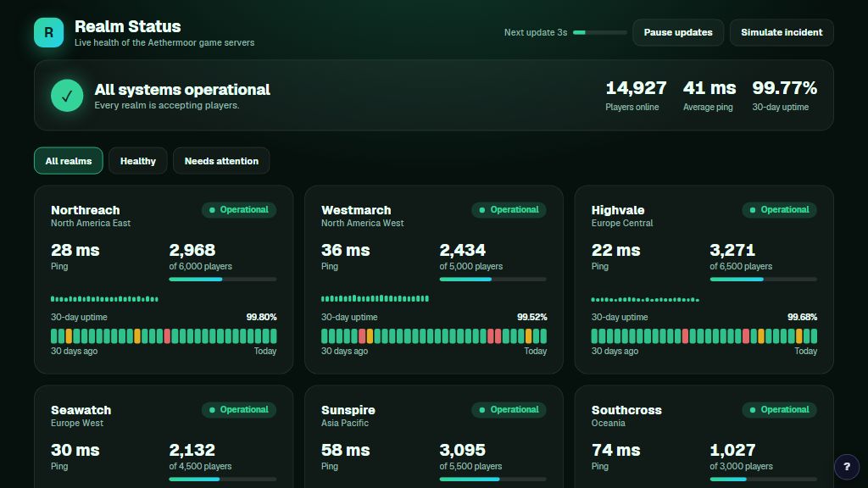
Task: Click Northreach 28 ms ping value
Action: [x=75, y=250]
